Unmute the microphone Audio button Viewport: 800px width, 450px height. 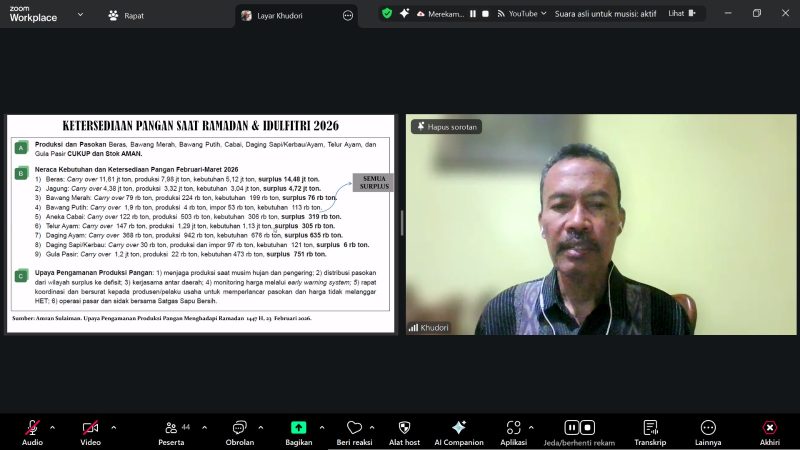point(32,428)
